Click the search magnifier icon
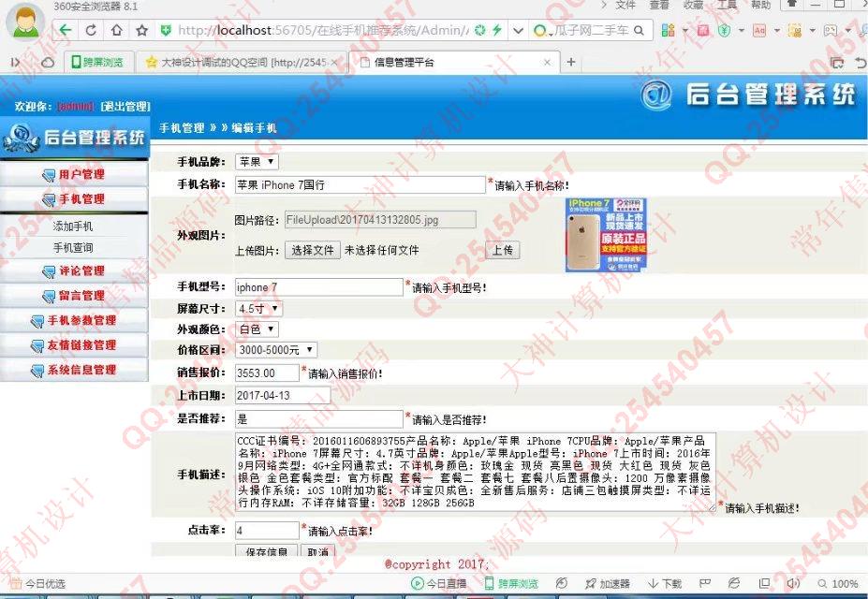Viewport: 868px width, 599px height. pos(639,31)
